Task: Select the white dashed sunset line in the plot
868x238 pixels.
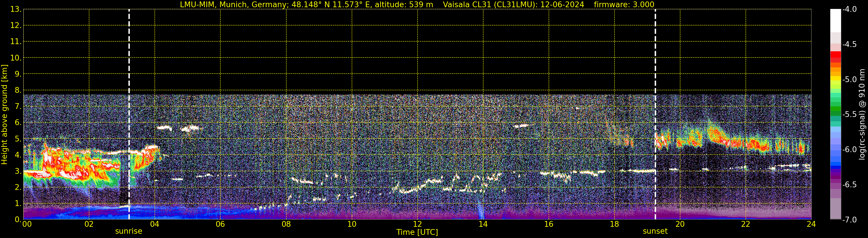Action: coord(655,114)
